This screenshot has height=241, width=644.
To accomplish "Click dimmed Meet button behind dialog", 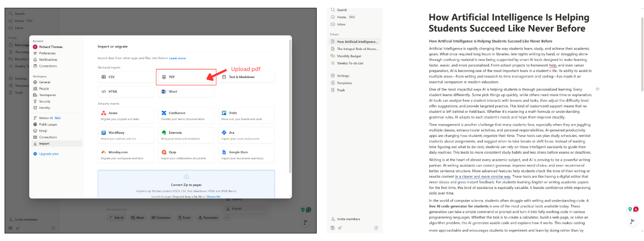I will 138,218.
